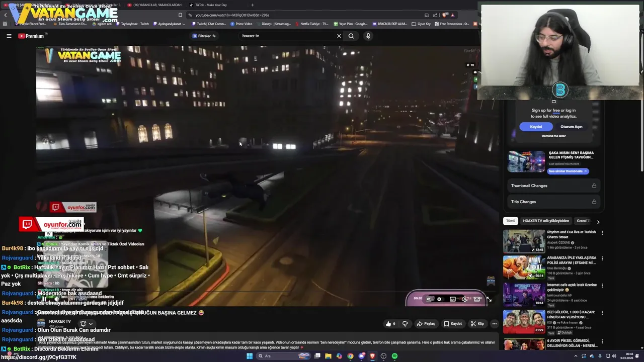
Task: Open more actions ellipsis under video
Action: point(495,324)
